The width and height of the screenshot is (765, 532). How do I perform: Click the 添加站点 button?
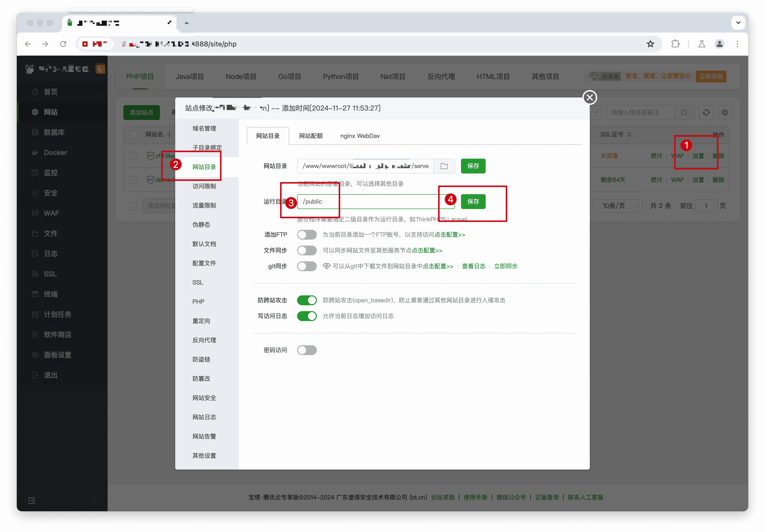(141, 113)
